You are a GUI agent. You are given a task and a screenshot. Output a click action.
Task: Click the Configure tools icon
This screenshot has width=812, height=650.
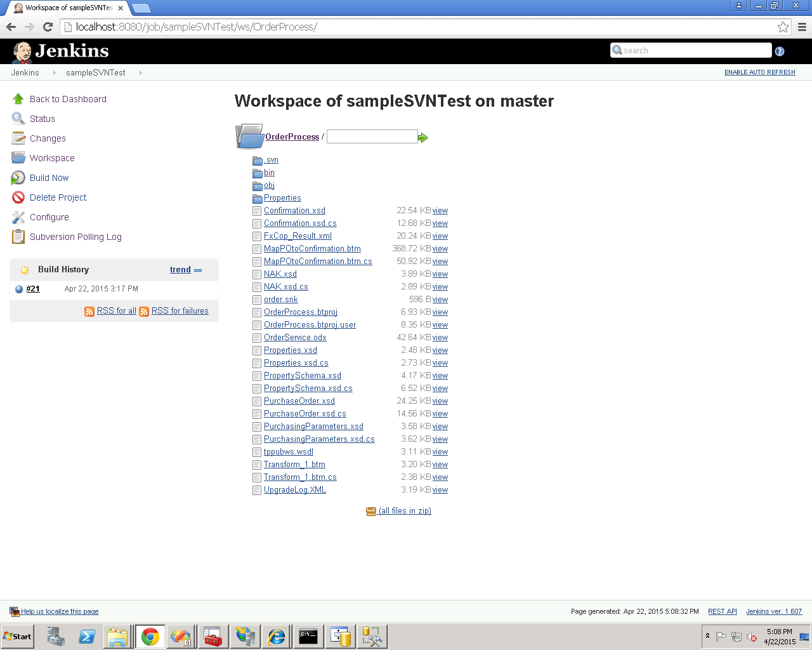[18, 217]
